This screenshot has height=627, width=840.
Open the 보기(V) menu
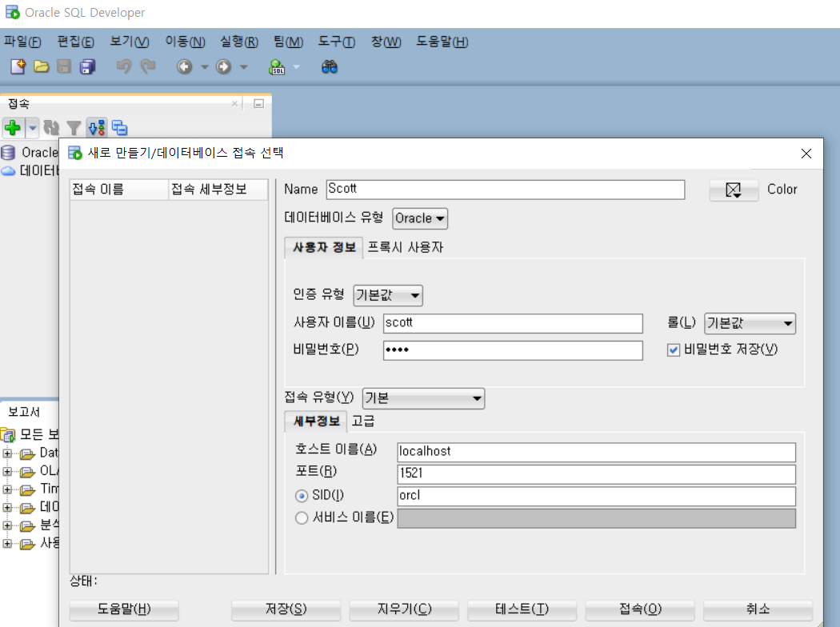tap(130, 42)
